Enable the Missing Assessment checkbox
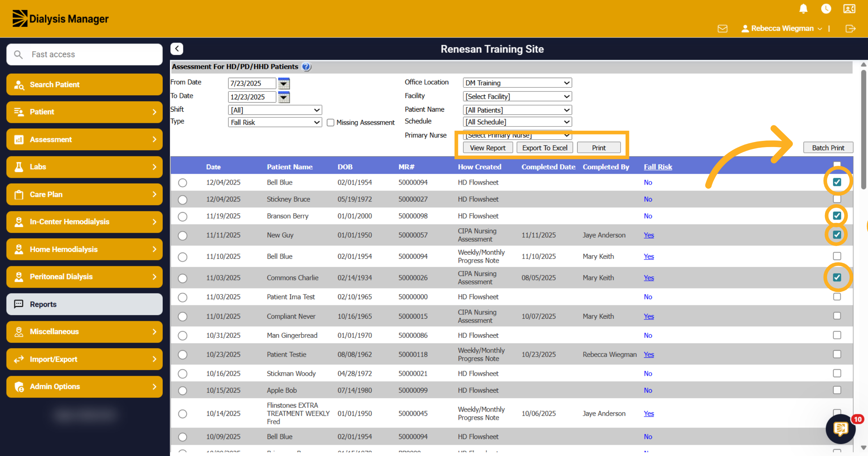The width and height of the screenshot is (868, 456). click(x=330, y=123)
